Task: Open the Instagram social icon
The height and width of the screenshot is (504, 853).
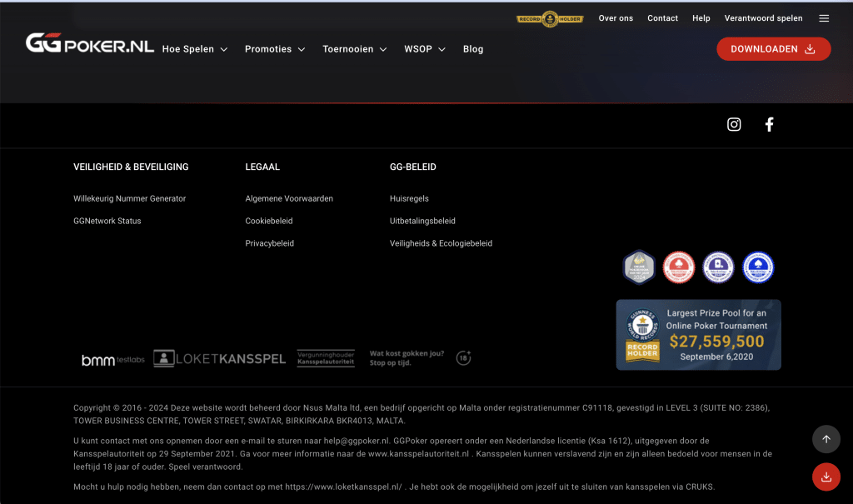Action: point(734,125)
